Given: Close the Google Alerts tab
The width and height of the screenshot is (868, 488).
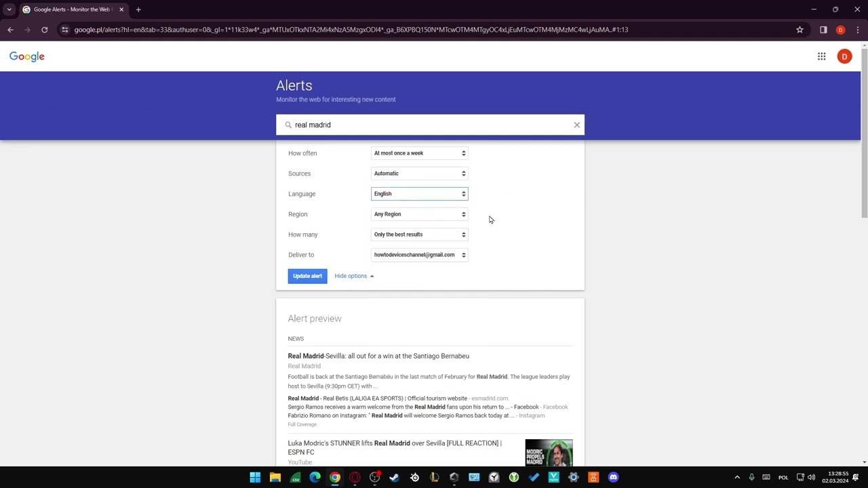Looking at the screenshot, I should click(x=121, y=9).
